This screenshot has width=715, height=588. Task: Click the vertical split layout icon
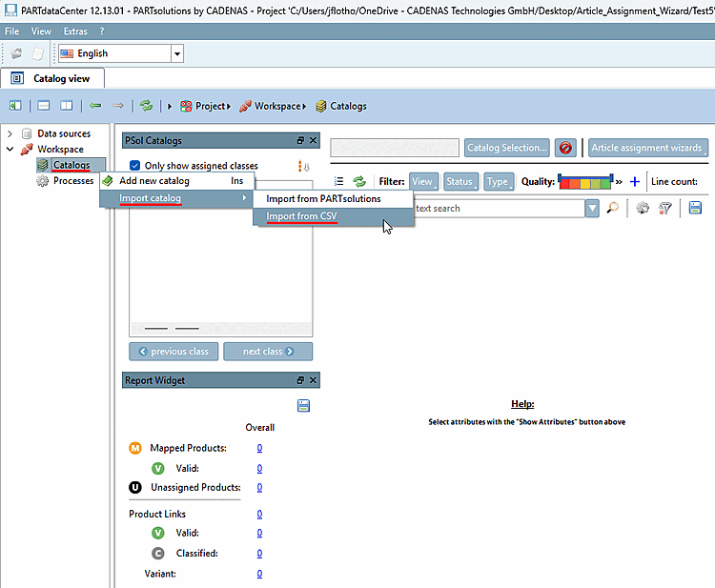[x=67, y=106]
